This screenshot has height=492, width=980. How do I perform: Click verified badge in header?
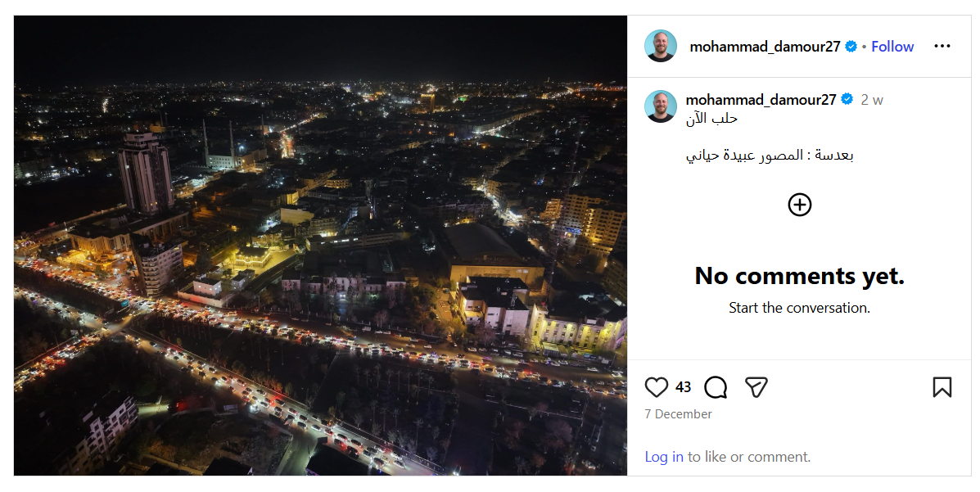click(851, 47)
